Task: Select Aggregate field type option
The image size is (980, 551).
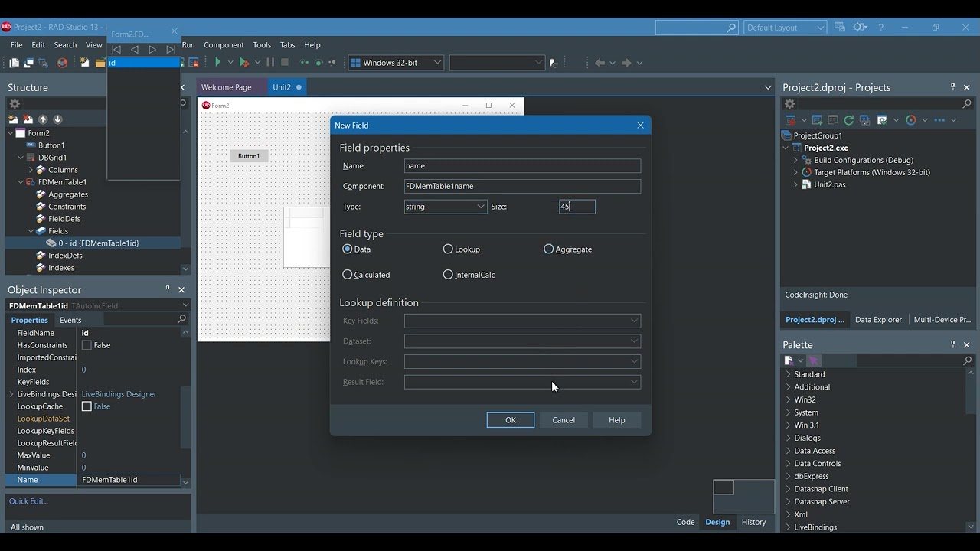Action: coord(548,249)
